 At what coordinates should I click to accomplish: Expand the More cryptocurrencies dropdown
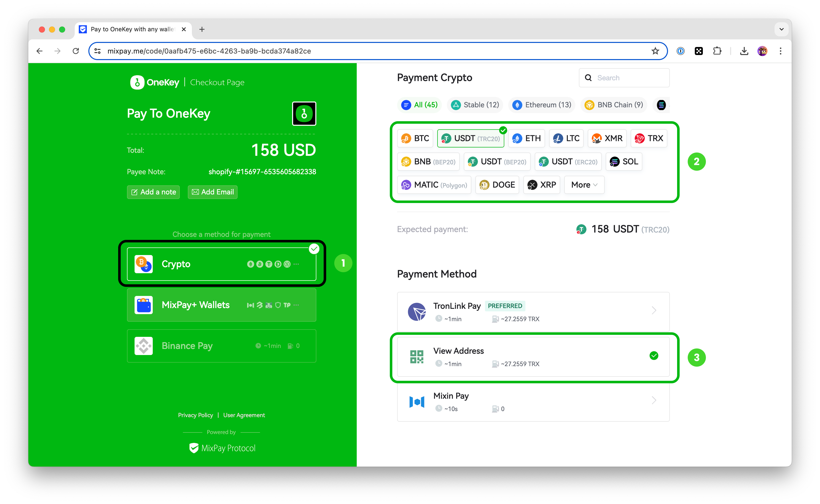584,185
